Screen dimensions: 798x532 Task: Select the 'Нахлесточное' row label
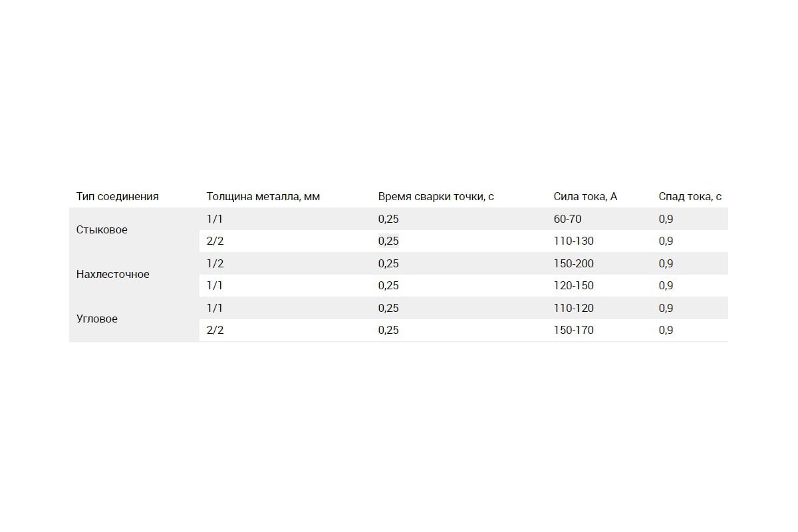[113, 274]
